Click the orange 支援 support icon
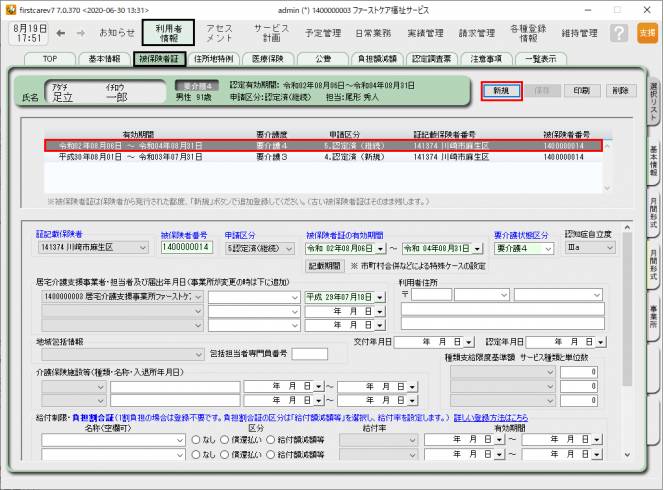Screen dimensions: 664x490 (647, 33)
